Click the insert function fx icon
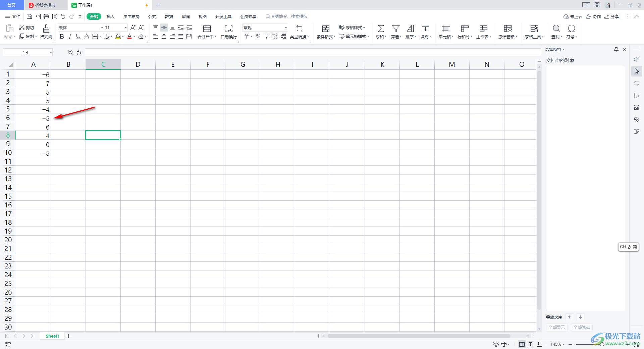644x349 pixels. coord(79,52)
